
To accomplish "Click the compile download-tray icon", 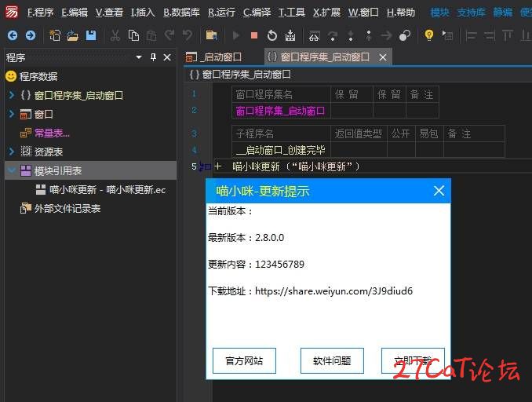I will 290,35.
